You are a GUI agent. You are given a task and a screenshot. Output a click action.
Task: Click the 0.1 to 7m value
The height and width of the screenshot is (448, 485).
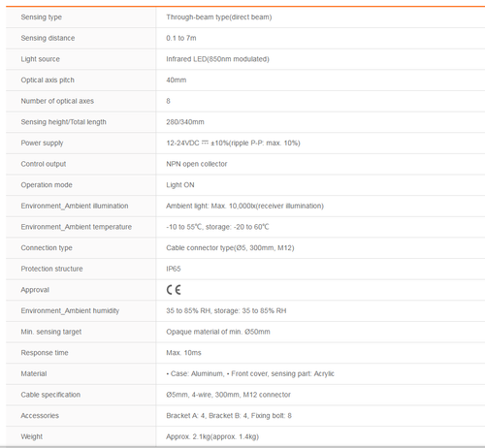pyautogui.click(x=181, y=38)
